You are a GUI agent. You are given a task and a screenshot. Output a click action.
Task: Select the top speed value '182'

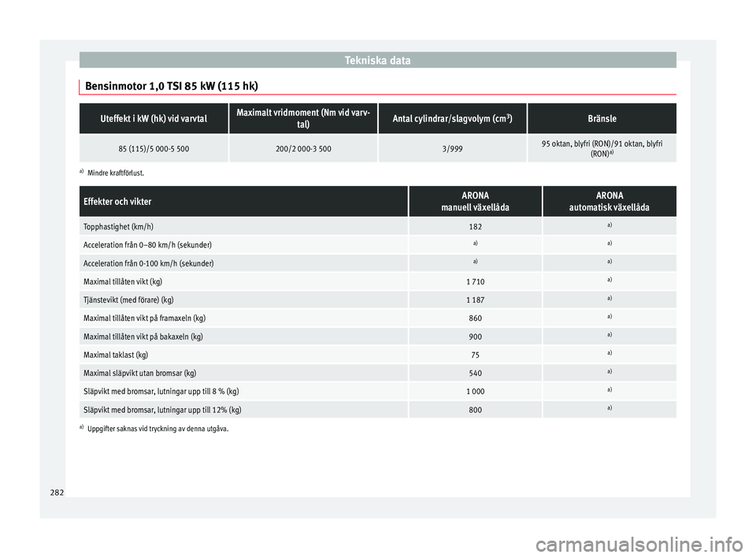[476, 226]
